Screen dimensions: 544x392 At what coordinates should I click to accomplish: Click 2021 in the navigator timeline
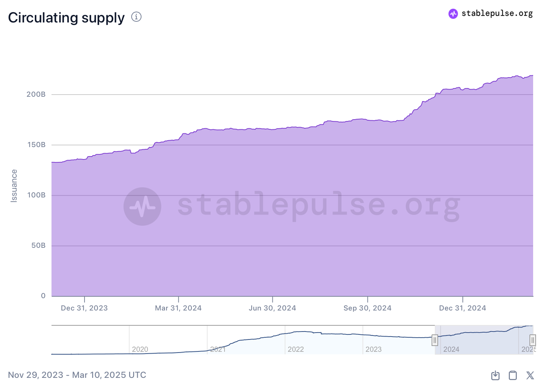pyautogui.click(x=218, y=349)
